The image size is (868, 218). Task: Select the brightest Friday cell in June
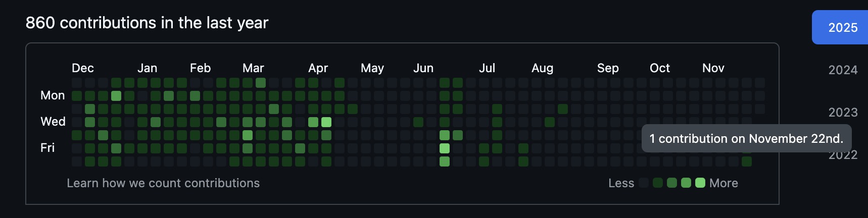point(445,148)
